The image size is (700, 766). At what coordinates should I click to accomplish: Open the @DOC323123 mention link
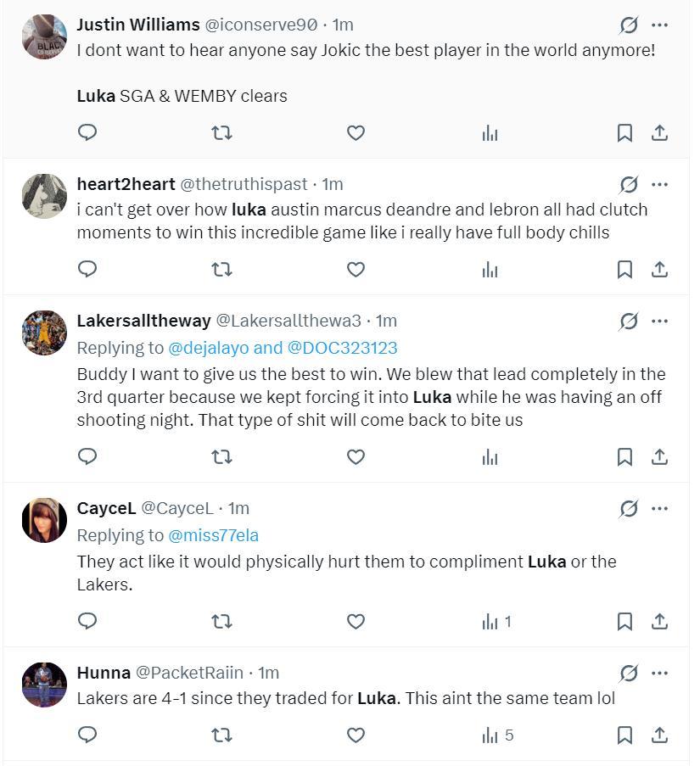pyautogui.click(x=343, y=348)
